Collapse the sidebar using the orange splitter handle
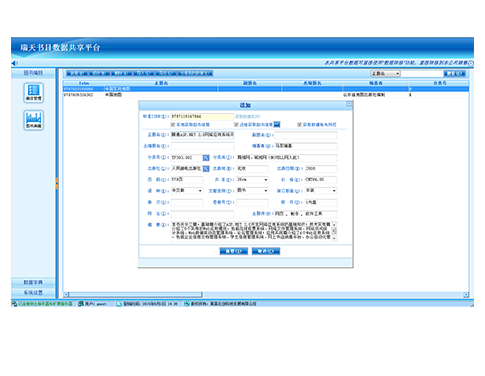Screen dimensions: 485x376 57,184
